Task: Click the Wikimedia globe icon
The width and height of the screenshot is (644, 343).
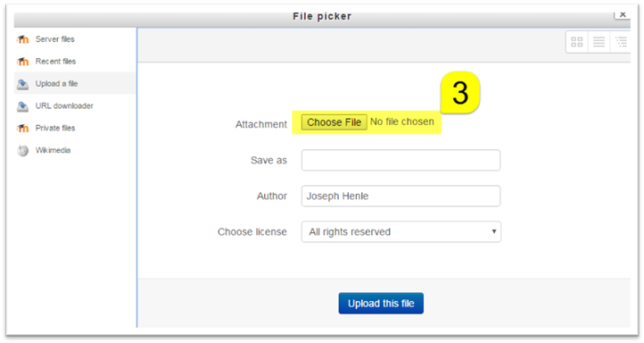Action: pyautogui.click(x=23, y=151)
